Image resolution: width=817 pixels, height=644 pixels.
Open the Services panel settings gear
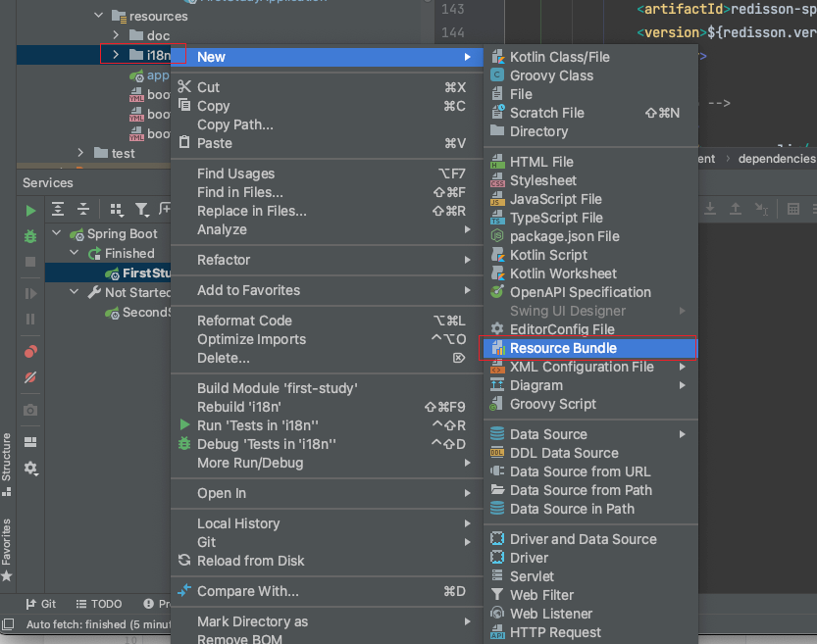point(29,469)
